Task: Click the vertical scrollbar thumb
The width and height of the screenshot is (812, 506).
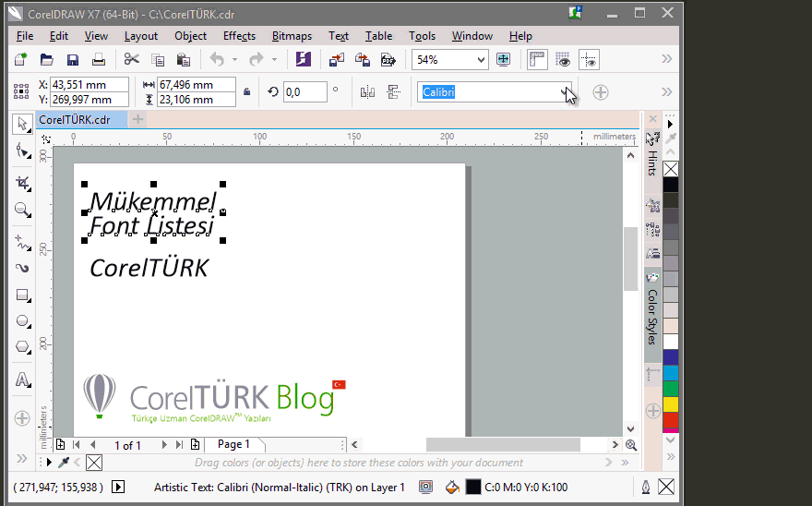Action: pyautogui.click(x=630, y=259)
